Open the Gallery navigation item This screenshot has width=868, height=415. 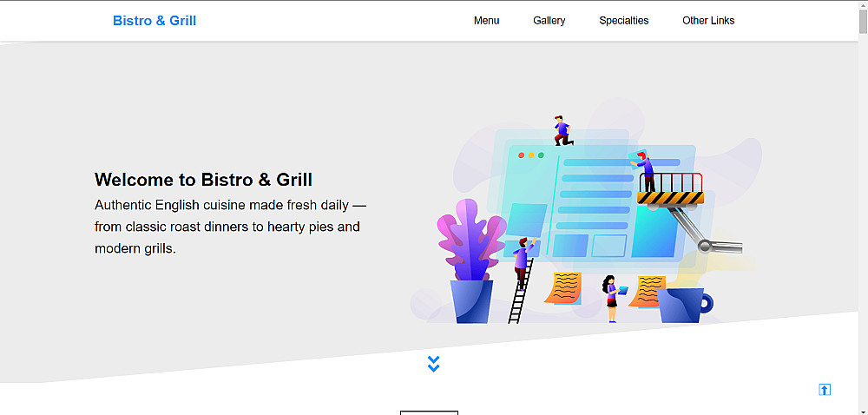pyautogui.click(x=549, y=21)
